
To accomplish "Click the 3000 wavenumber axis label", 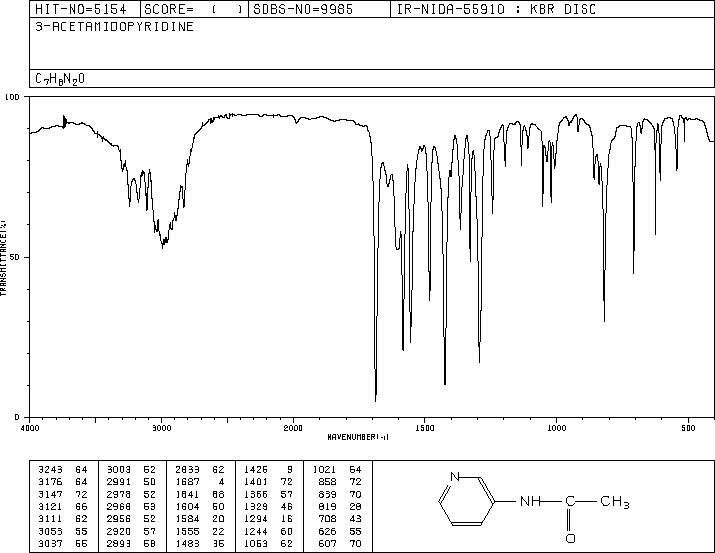I will coord(161,428).
